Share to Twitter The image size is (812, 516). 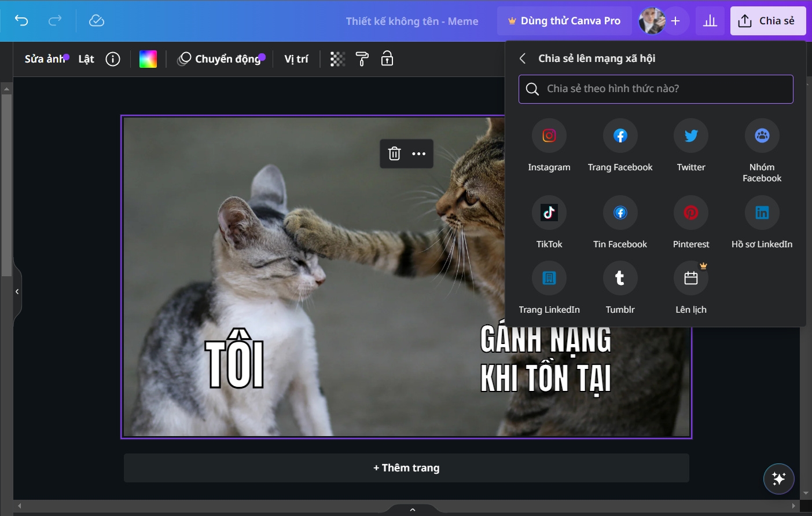click(690, 135)
